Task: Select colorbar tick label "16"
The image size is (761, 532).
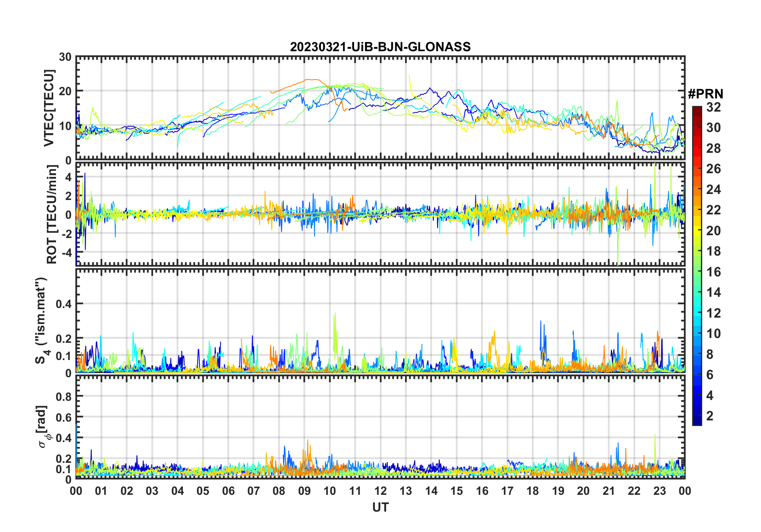Action: (x=713, y=272)
